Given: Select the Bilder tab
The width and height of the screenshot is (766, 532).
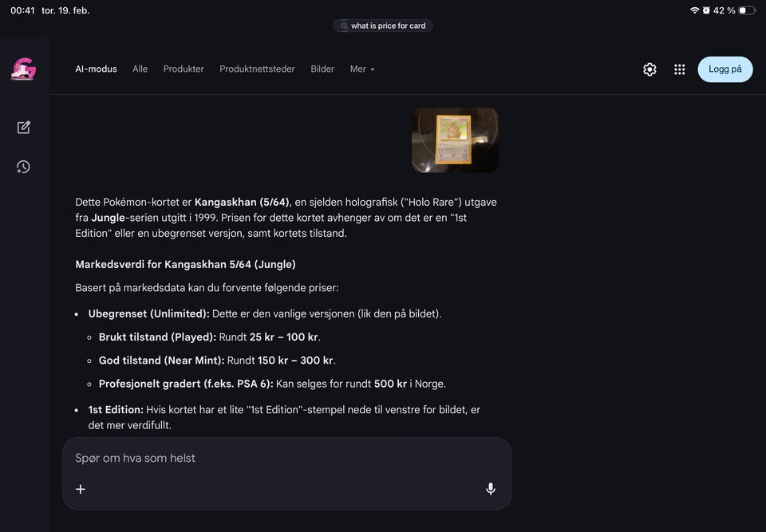Looking at the screenshot, I should [x=322, y=69].
